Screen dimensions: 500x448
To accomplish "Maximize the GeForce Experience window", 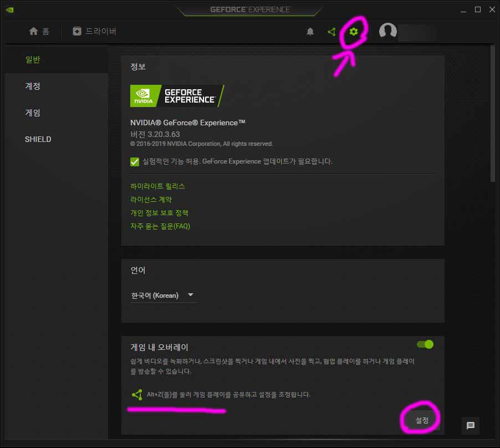I will [478, 9].
